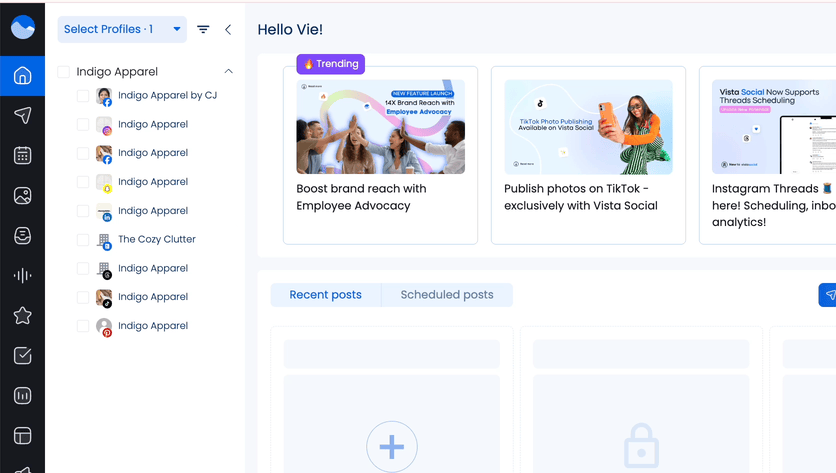836x473 pixels.
Task: Click the lock icon on the locked post card
Action: click(641, 446)
